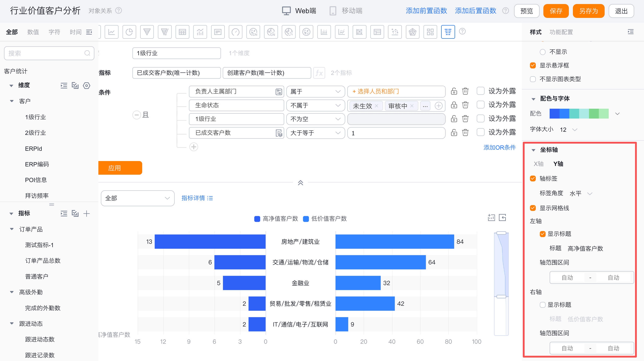Add a new condition with plus circle
This screenshot has height=361, width=644.
[x=194, y=147]
